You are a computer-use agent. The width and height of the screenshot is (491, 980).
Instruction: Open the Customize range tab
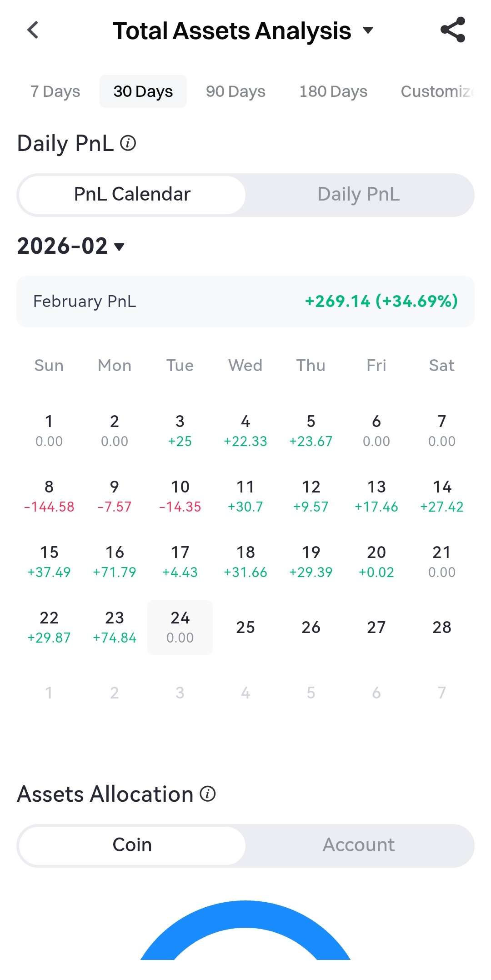[437, 91]
